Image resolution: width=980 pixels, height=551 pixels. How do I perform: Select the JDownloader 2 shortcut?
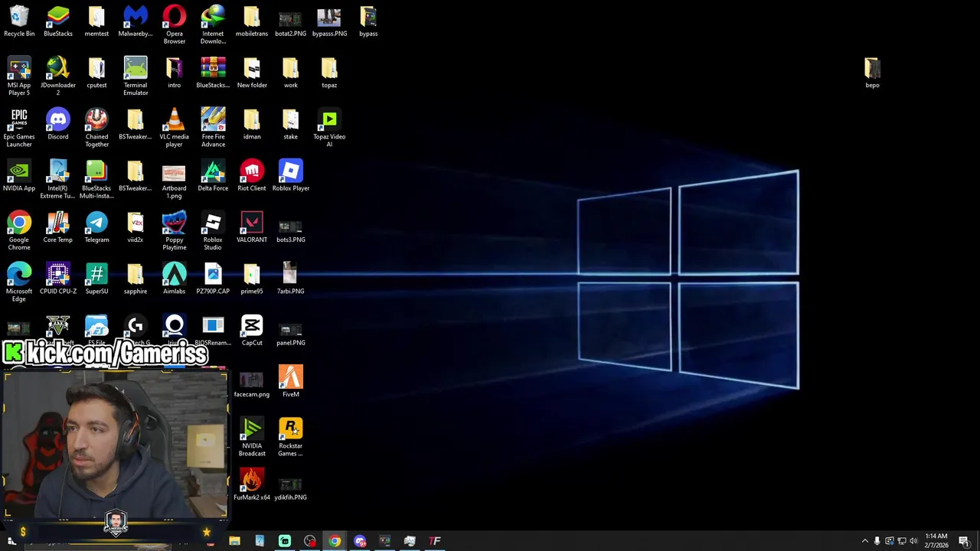point(58,77)
